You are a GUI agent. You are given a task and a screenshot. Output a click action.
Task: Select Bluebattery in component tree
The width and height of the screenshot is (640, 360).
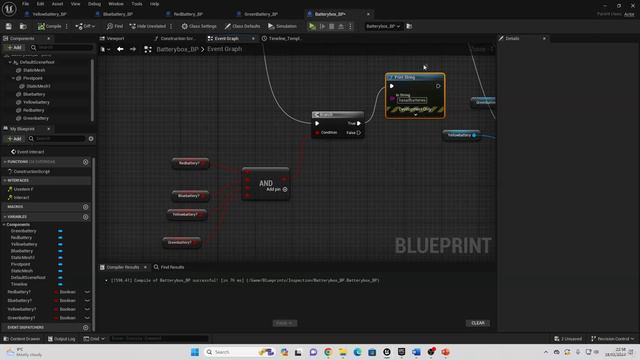click(x=34, y=94)
